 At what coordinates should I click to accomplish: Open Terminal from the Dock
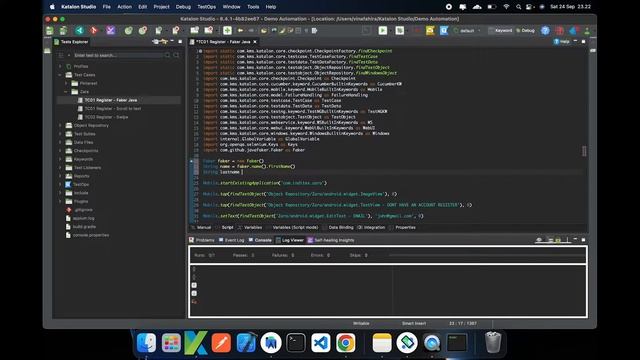click(296, 342)
